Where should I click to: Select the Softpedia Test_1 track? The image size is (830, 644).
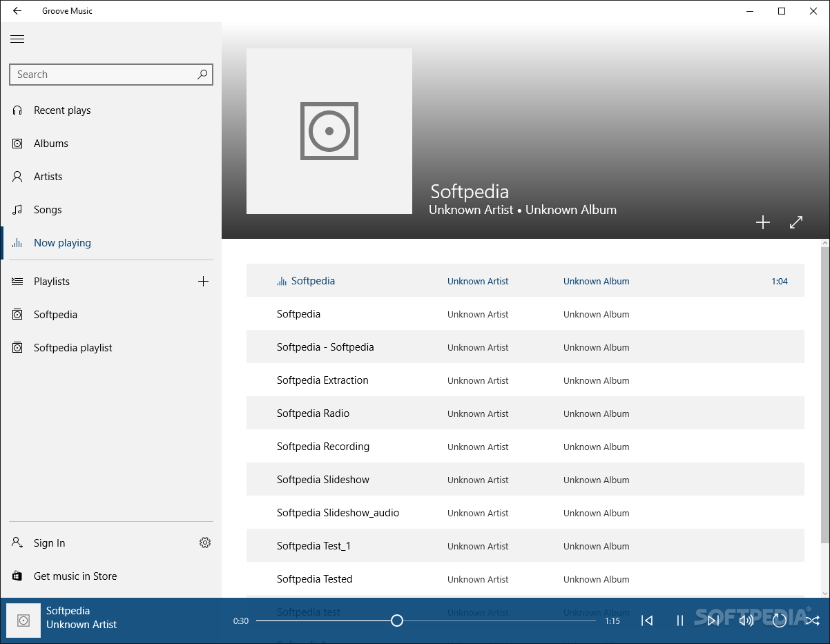(x=525, y=546)
